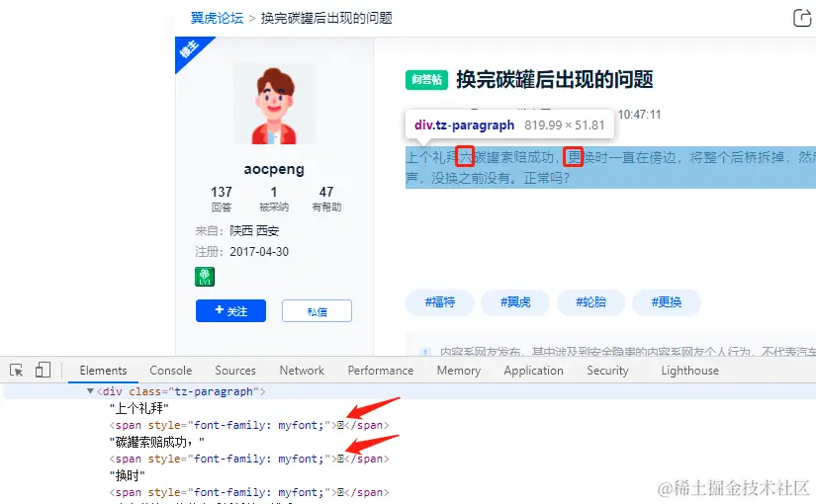Open the #轮胎 tag
Screen dimensions: 816x504
pos(590,302)
